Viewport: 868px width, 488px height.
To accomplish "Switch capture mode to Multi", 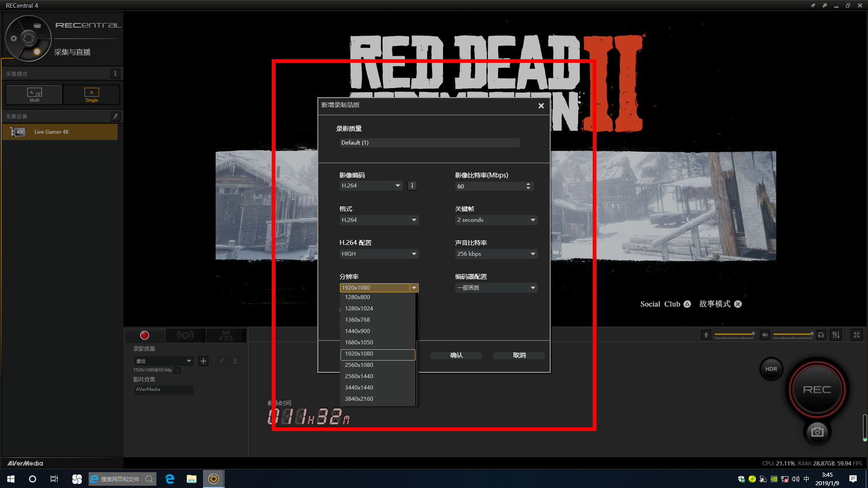I will coord(34,95).
